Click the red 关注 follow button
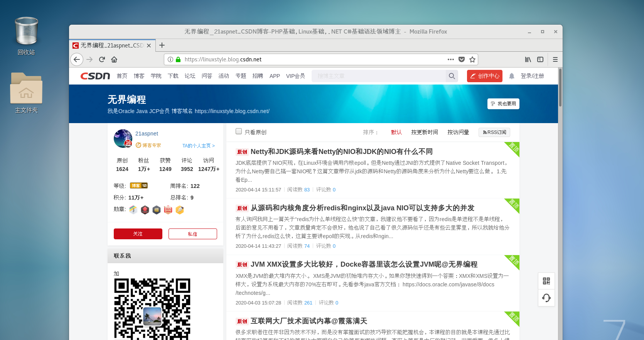644x340 pixels. pyautogui.click(x=138, y=234)
